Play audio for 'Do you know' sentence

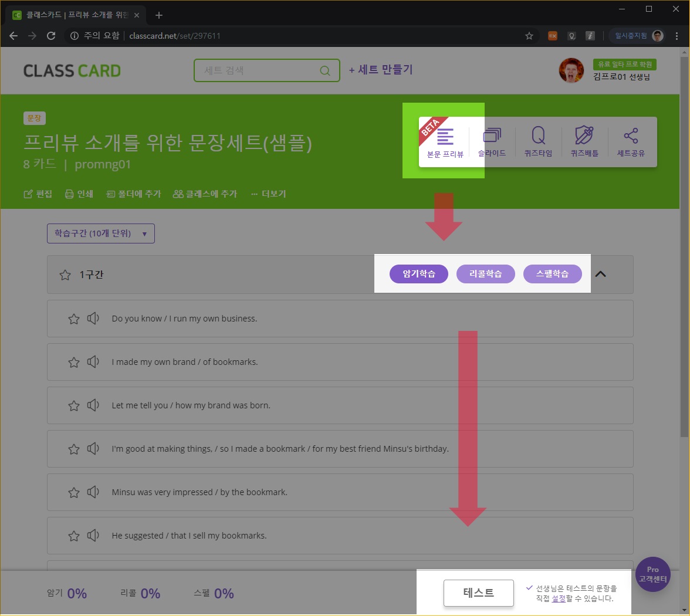pos(93,319)
